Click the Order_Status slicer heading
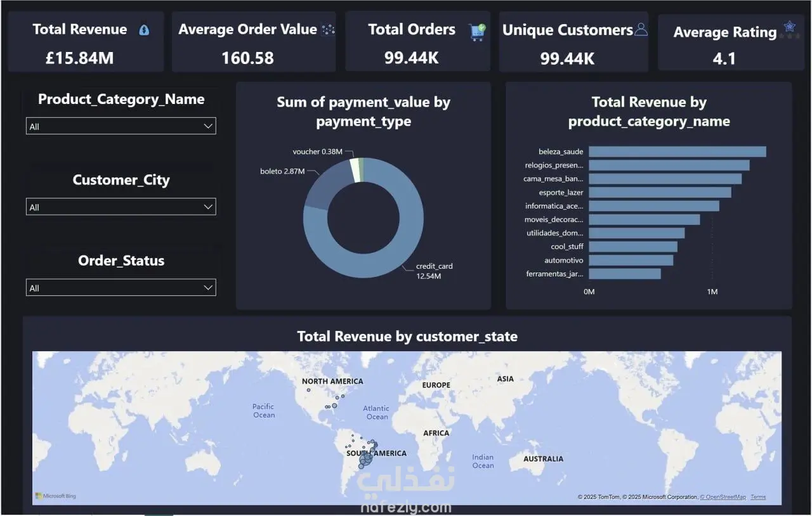812x516 pixels. pos(121,261)
